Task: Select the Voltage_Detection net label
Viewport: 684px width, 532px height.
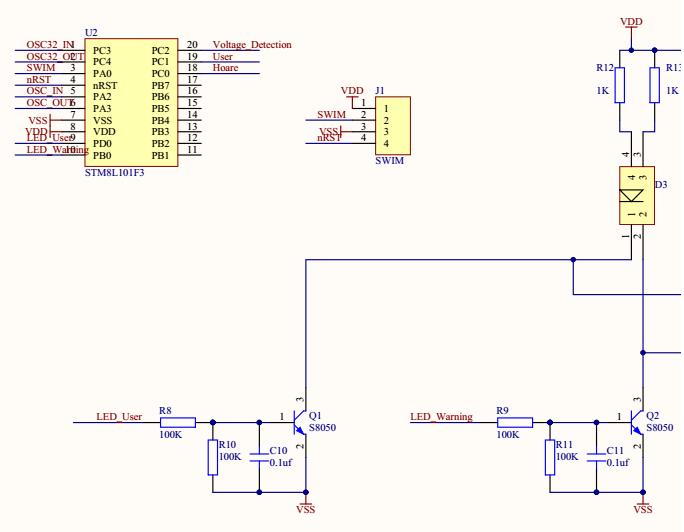Action: tap(252, 44)
